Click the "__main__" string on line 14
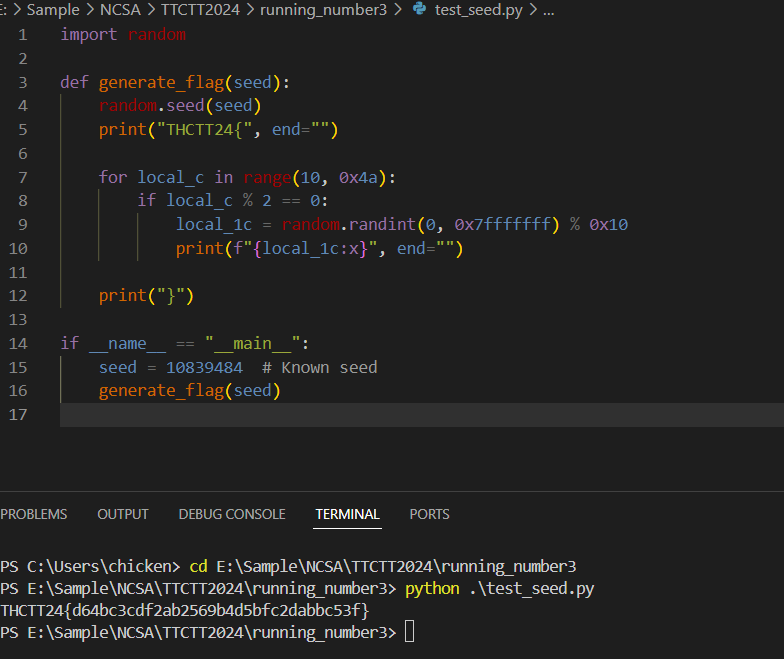784x659 pixels. 252,344
